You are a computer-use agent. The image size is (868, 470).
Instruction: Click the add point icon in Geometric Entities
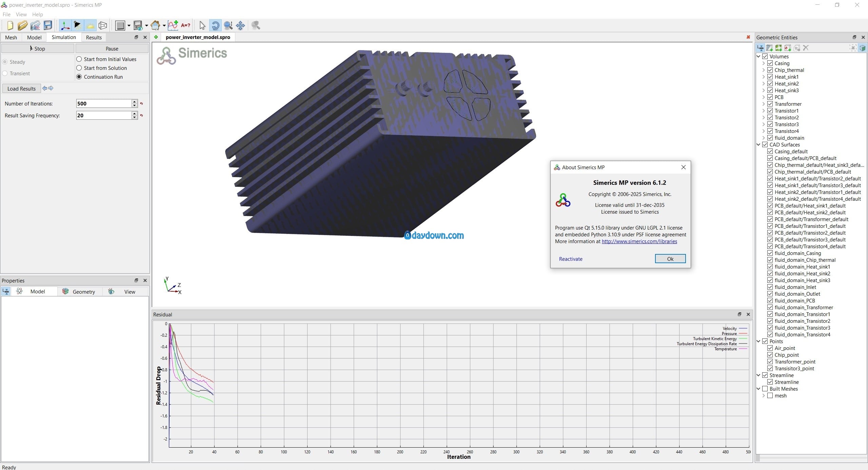(788, 48)
